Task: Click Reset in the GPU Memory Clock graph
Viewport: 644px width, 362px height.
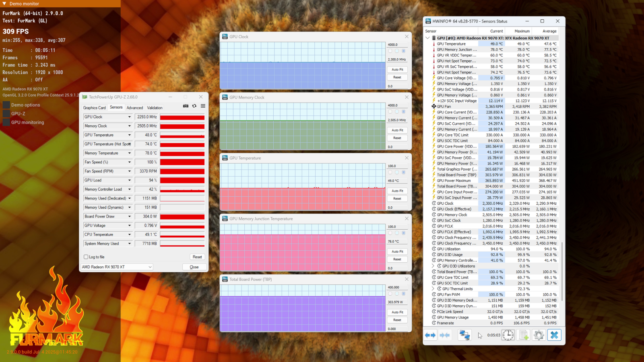Action: (x=397, y=138)
